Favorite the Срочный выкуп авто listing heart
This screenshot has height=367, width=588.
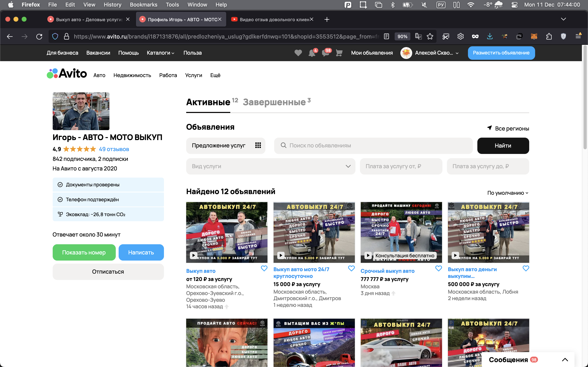pos(438,269)
